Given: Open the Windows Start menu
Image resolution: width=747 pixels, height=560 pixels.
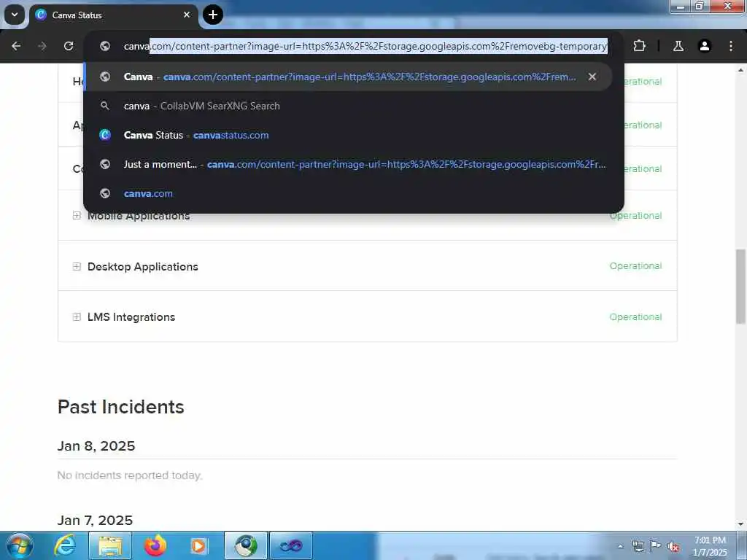Looking at the screenshot, I should click(x=20, y=545).
